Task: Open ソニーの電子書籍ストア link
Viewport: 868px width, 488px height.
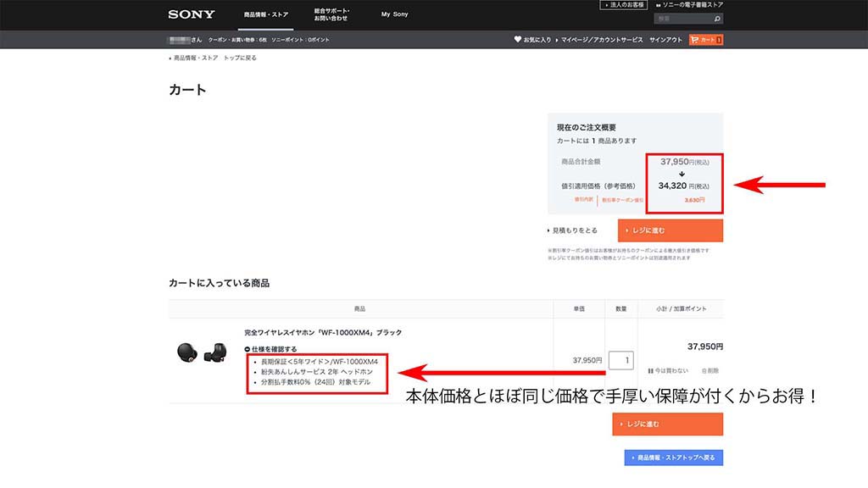Action: [x=690, y=4]
